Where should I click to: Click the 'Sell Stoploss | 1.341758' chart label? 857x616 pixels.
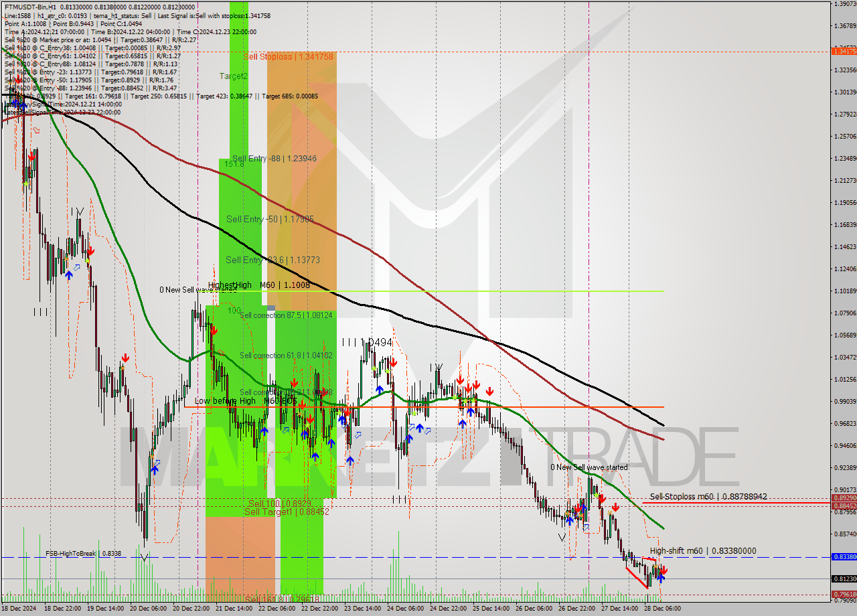pos(289,57)
